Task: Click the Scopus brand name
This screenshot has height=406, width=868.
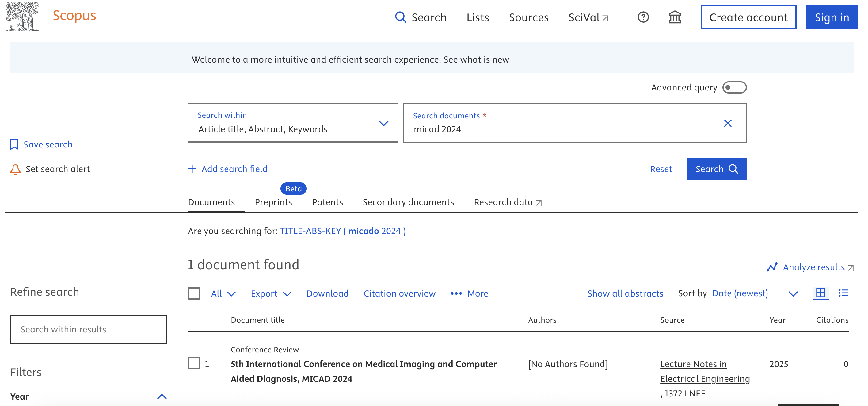Action: (74, 16)
